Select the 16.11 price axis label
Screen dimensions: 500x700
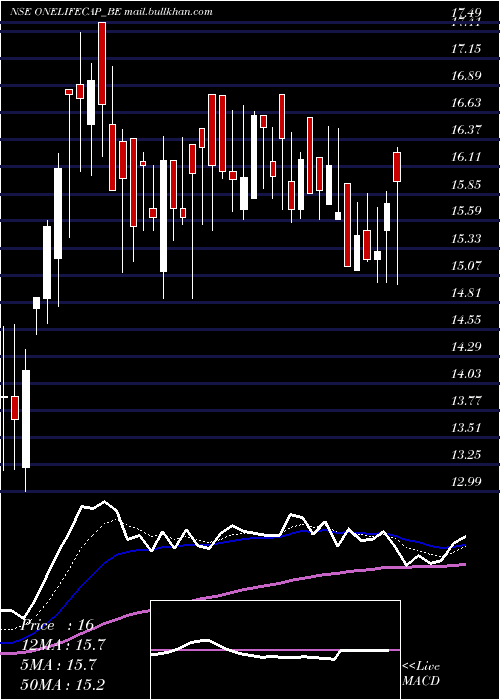[x=466, y=157]
